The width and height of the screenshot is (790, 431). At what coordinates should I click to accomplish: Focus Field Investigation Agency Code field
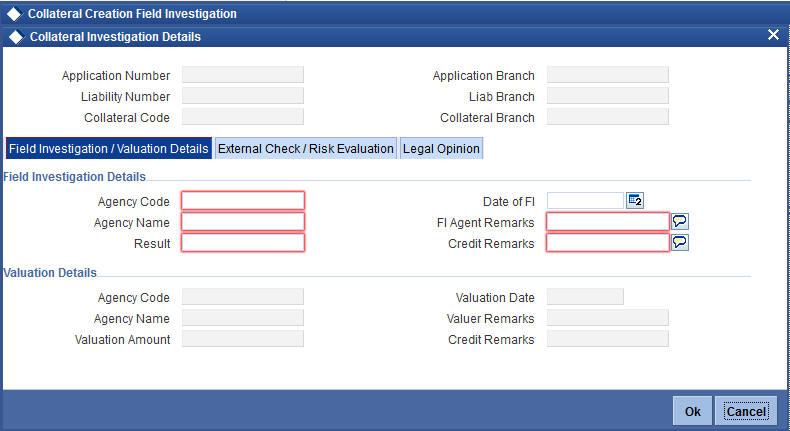pyautogui.click(x=243, y=201)
